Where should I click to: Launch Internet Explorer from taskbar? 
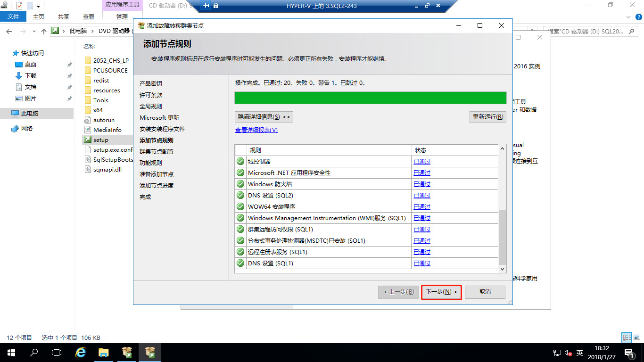tap(81, 353)
